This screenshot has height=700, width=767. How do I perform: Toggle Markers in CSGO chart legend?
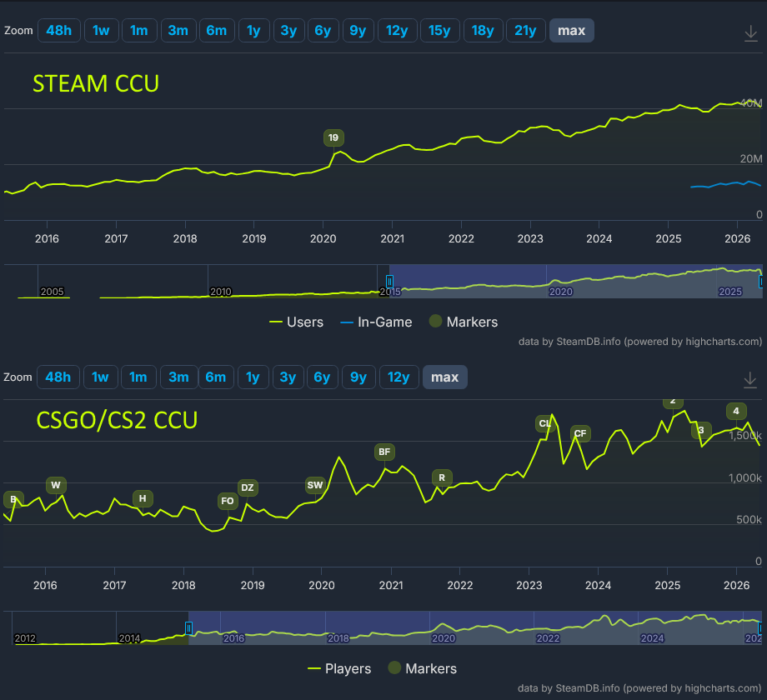click(x=423, y=668)
